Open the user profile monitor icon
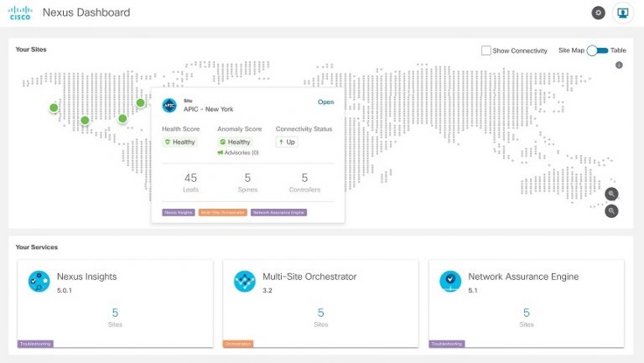Screen dimensions: 644x363 pos(623,13)
